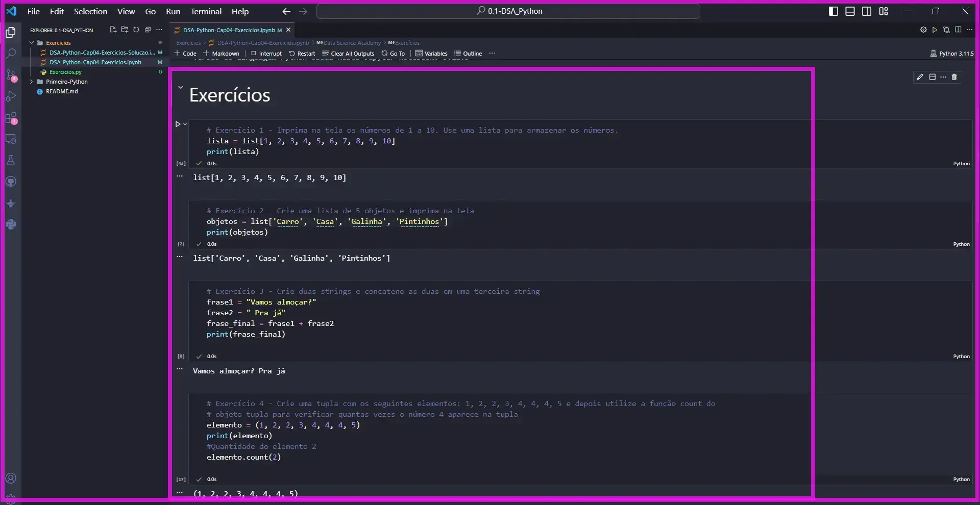Viewport: 980px width, 505px height.
Task: Open the Accounts menu in activity bar
Action: tap(11, 478)
